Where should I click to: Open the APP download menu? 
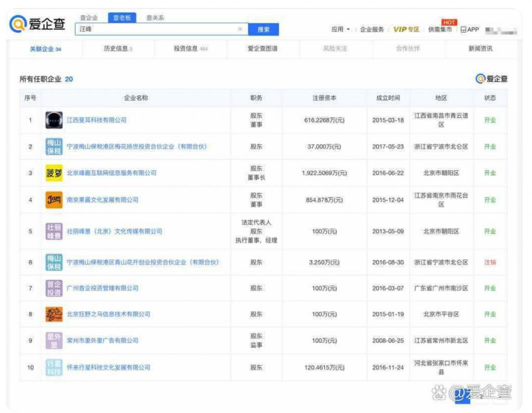(x=470, y=30)
